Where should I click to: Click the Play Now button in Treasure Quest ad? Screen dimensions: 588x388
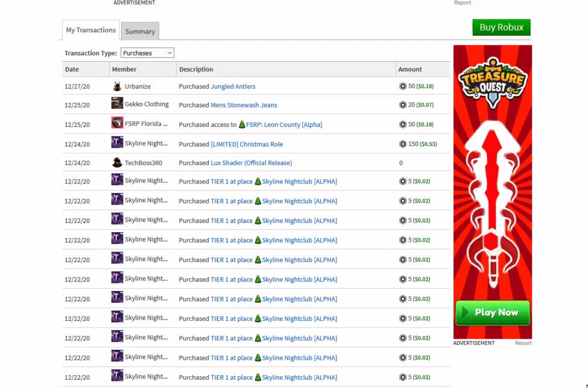[492, 313]
